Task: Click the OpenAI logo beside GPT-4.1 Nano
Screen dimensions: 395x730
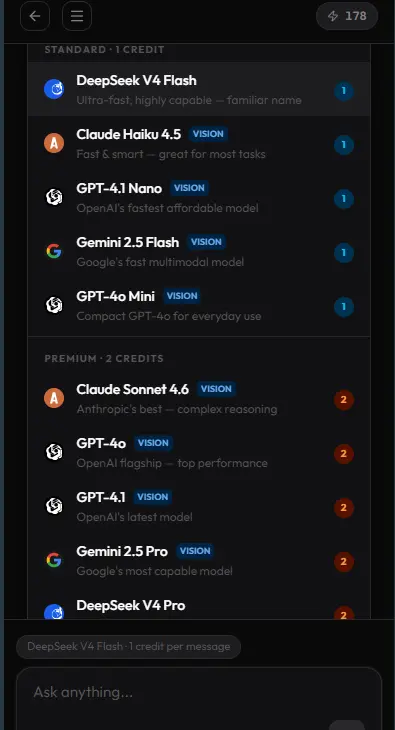Action: tap(54, 197)
